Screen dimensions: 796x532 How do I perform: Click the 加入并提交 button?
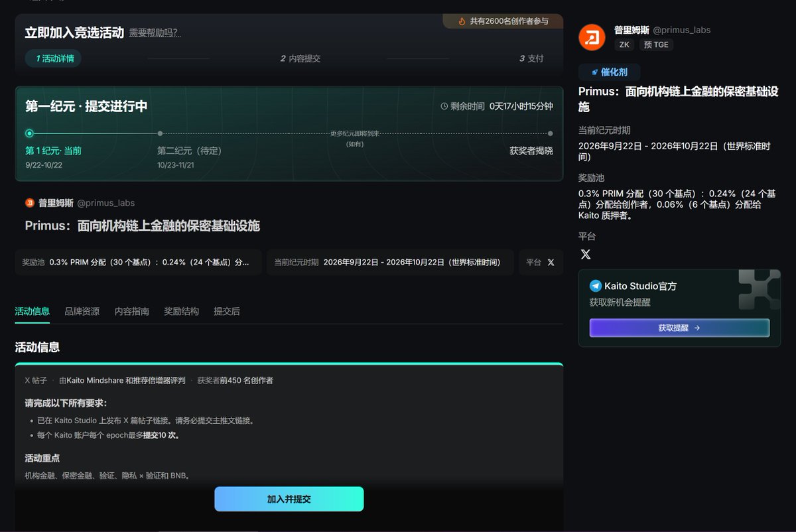point(289,499)
